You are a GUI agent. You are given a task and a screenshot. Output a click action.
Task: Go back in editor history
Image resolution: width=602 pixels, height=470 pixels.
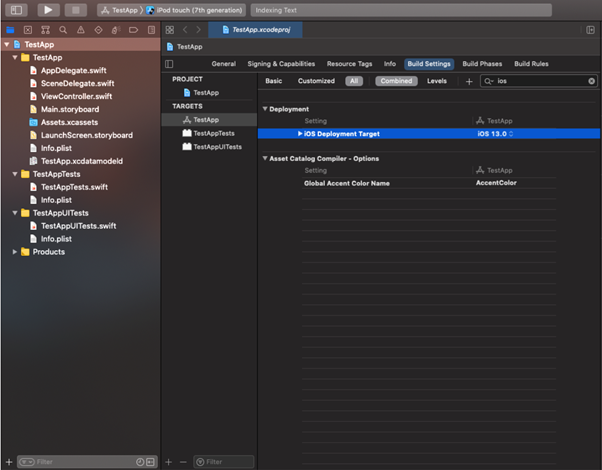185,30
